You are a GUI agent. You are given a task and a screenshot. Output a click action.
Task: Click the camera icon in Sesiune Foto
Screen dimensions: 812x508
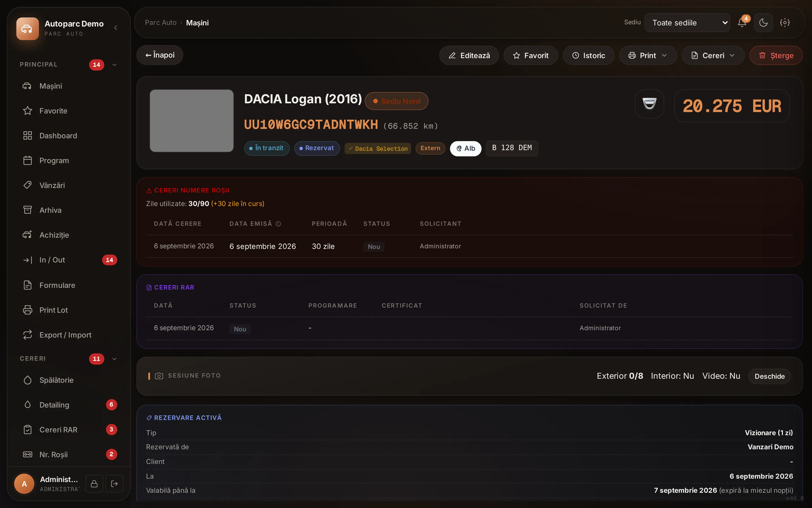159,376
